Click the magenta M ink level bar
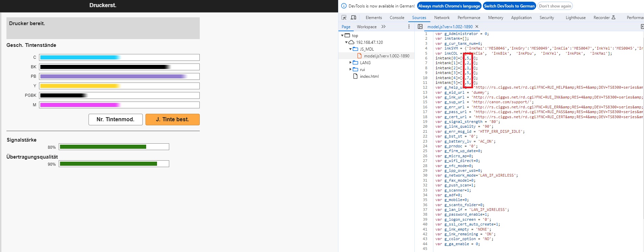644x252 pixels. 119,105
